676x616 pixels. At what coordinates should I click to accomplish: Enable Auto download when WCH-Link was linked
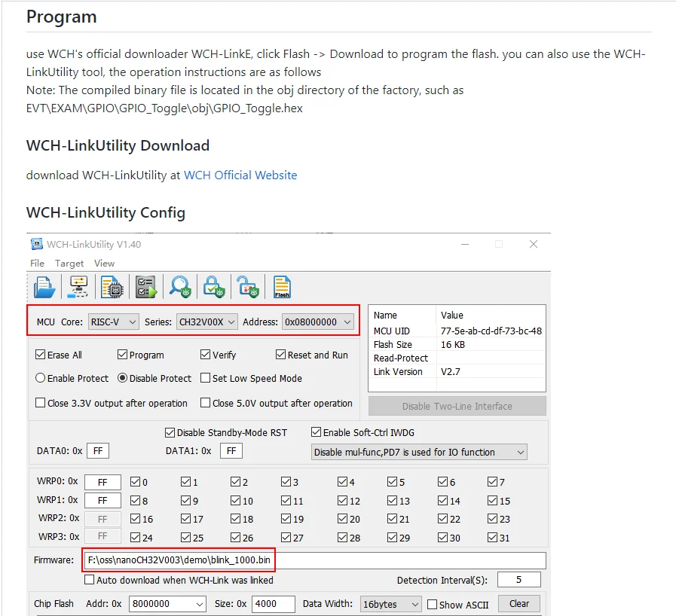pos(89,580)
